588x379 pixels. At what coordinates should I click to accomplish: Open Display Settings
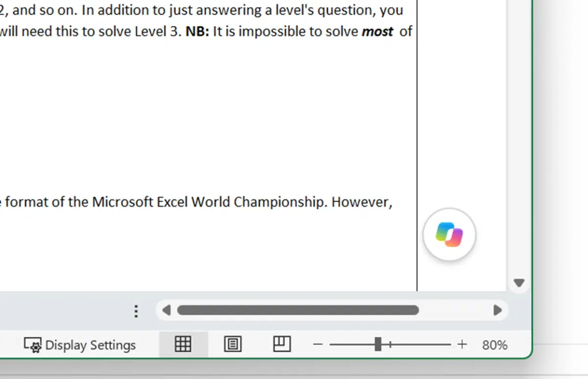point(80,345)
